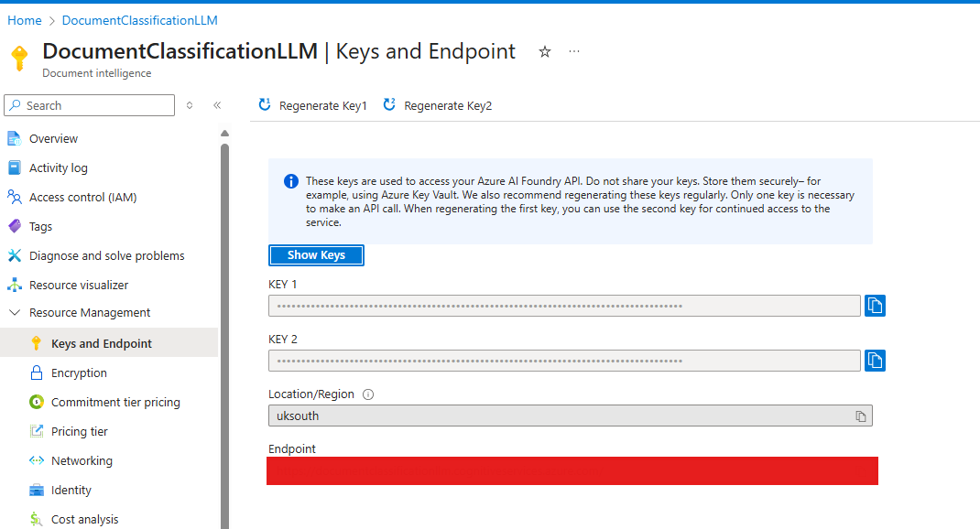Click the Access control people icon
The height and width of the screenshot is (529, 980).
tap(15, 197)
